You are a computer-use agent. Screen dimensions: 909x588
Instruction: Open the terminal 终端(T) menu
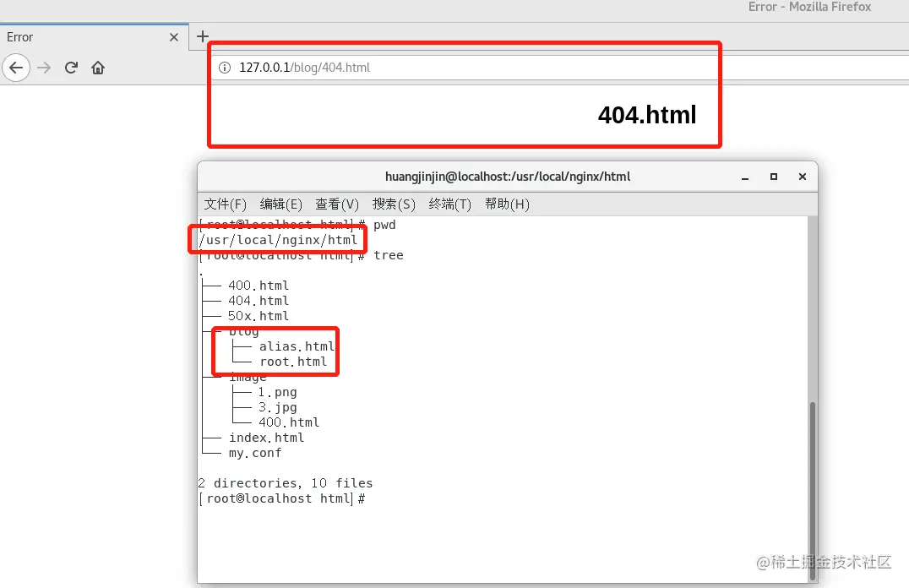pos(450,204)
